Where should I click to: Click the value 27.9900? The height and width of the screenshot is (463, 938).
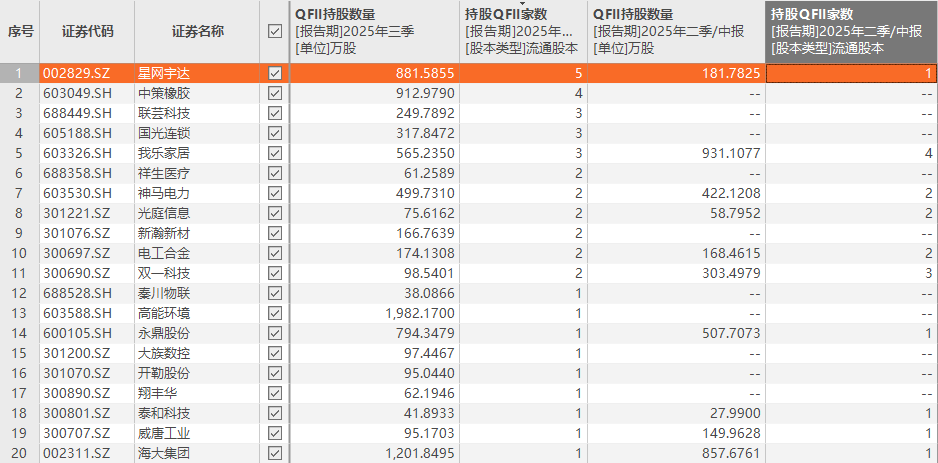[735, 413]
